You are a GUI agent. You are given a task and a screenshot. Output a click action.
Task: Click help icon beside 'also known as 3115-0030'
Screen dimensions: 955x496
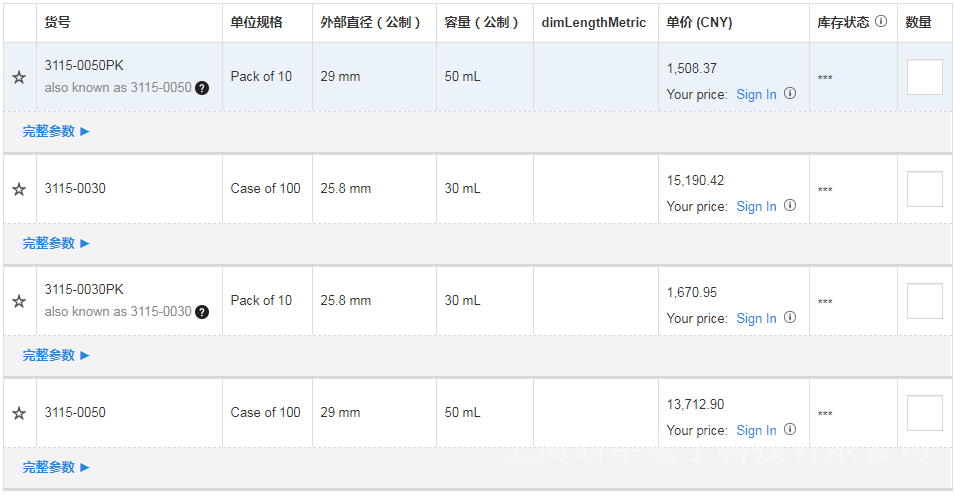click(x=202, y=312)
